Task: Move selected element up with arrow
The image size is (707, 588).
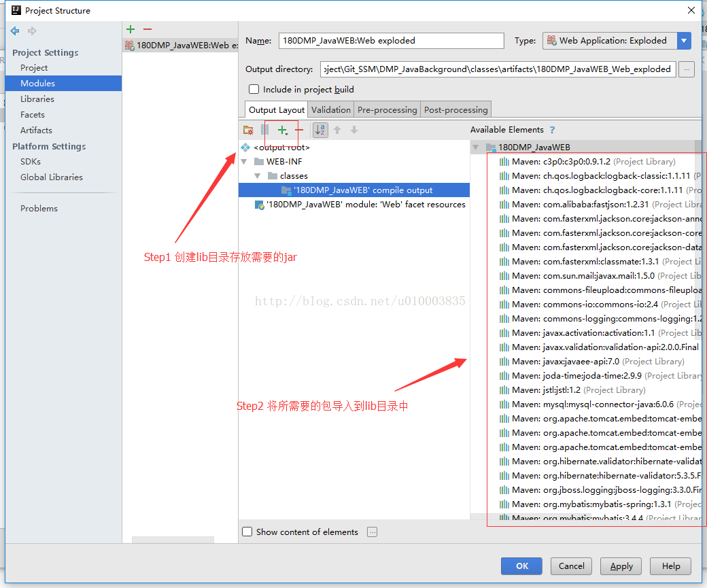Action: pyautogui.click(x=337, y=130)
